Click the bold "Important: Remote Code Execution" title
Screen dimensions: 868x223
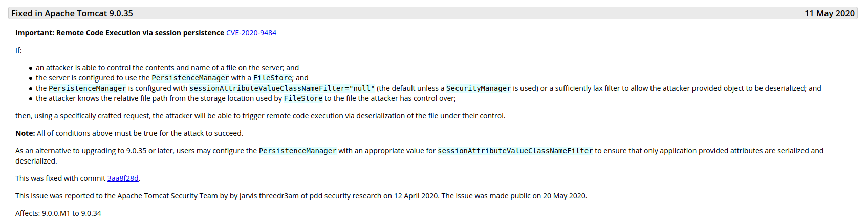click(x=120, y=33)
